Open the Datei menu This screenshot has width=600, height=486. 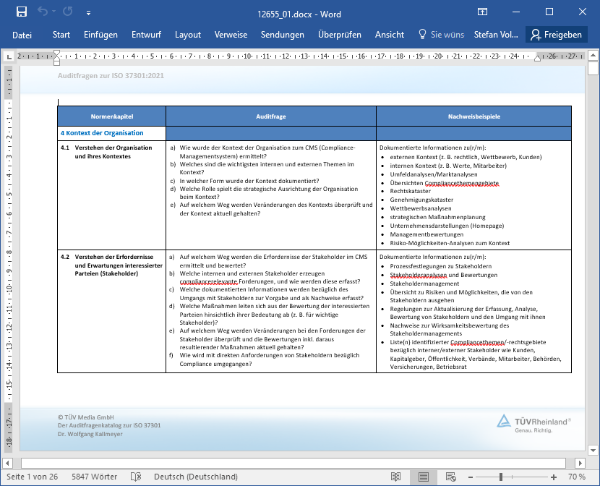pos(22,34)
